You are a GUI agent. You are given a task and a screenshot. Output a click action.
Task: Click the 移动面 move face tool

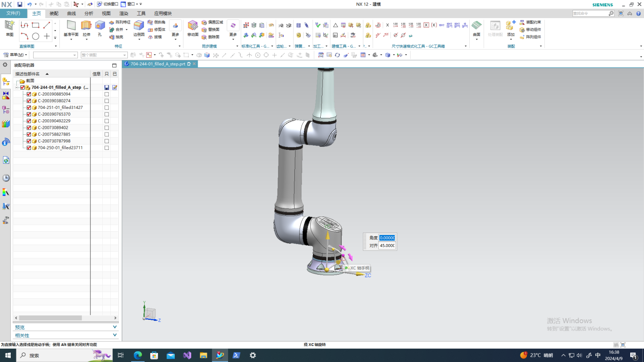pyautogui.click(x=193, y=28)
